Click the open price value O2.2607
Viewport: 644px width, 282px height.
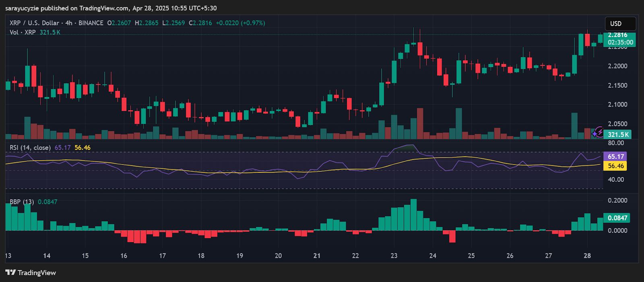point(119,23)
